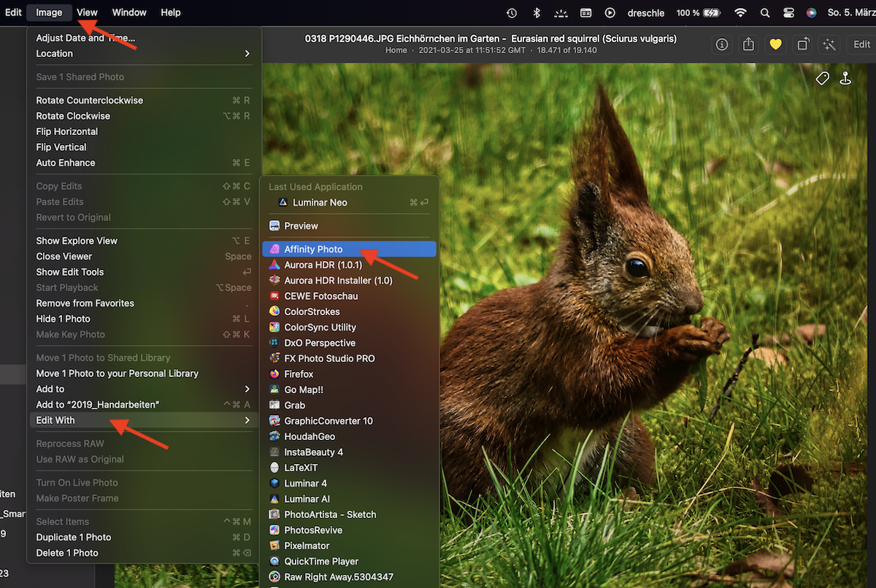Choose Rotate Clockwise menu item
Screen dimensions: 876x588
(x=73, y=116)
